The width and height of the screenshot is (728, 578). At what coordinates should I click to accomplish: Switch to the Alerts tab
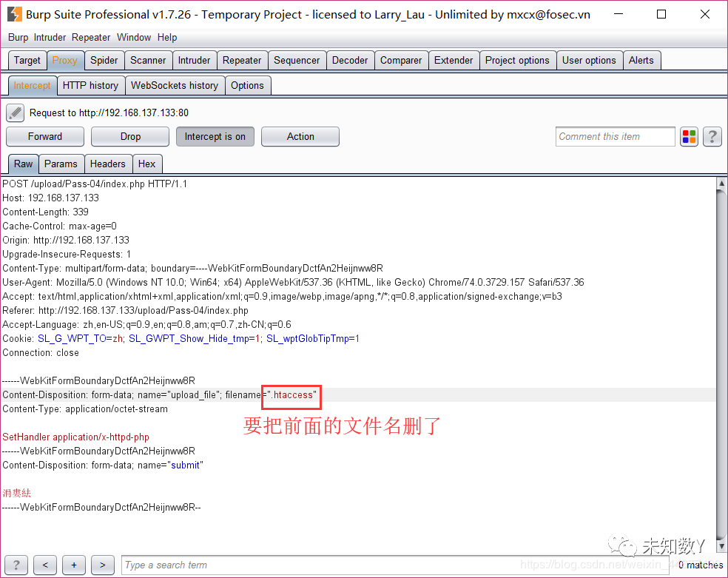coord(641,61)
